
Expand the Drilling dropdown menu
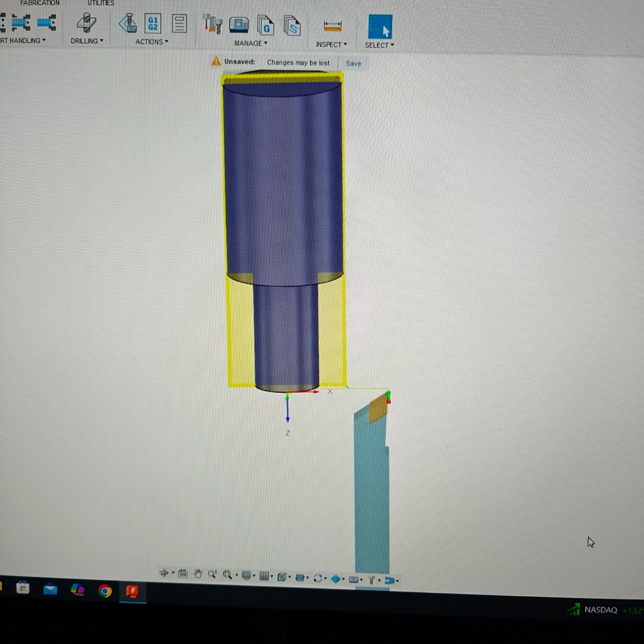[101, 41]
